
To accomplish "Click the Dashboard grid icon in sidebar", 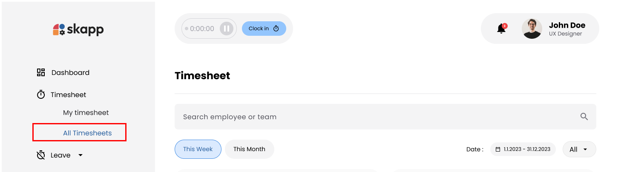I will (x=41, y=72).
